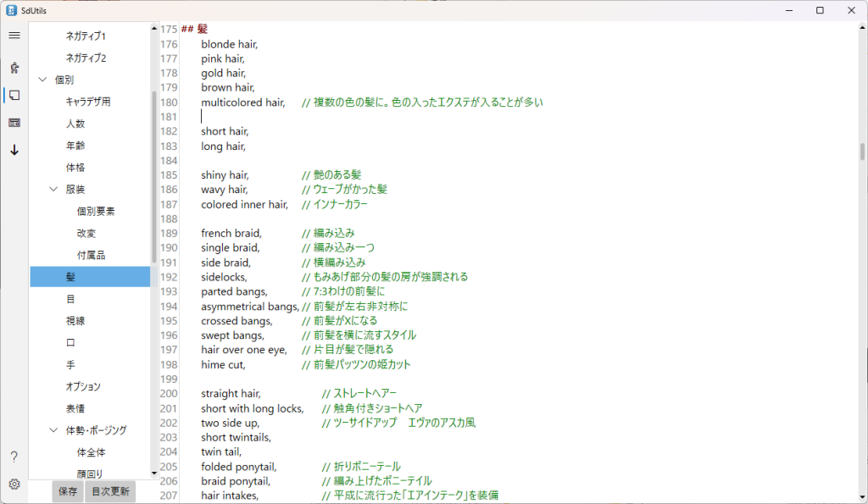Click 'twin tail,' on line 204
The width and height of the screenshot is (868, 504).
(x=221, y=452)
